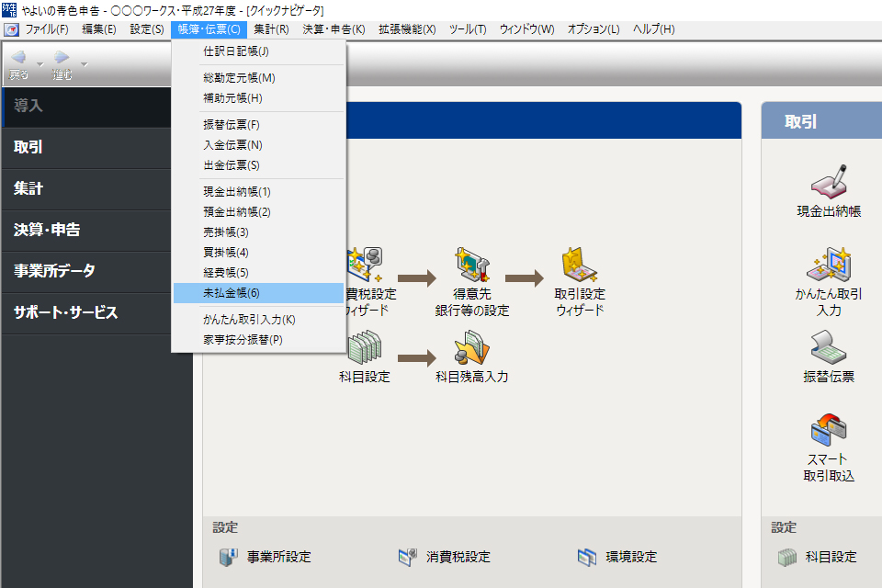This screenshot has height=588, width=882.
Task: Switch to the 事業所データ navigator section
Action: coord(86,271)
